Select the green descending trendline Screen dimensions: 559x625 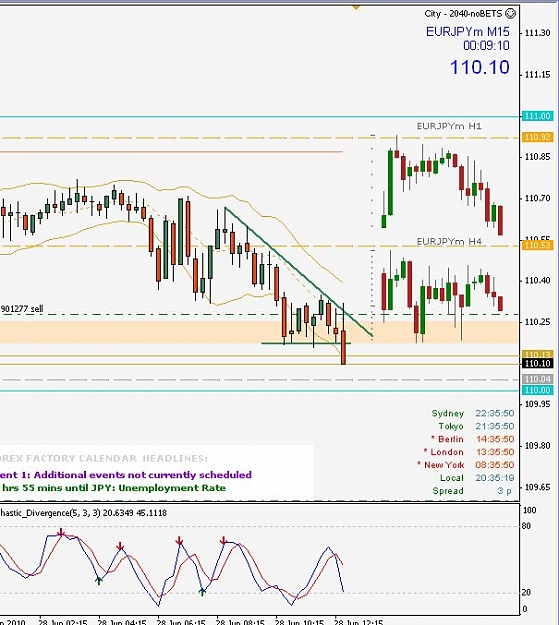(x=298, y=271)
